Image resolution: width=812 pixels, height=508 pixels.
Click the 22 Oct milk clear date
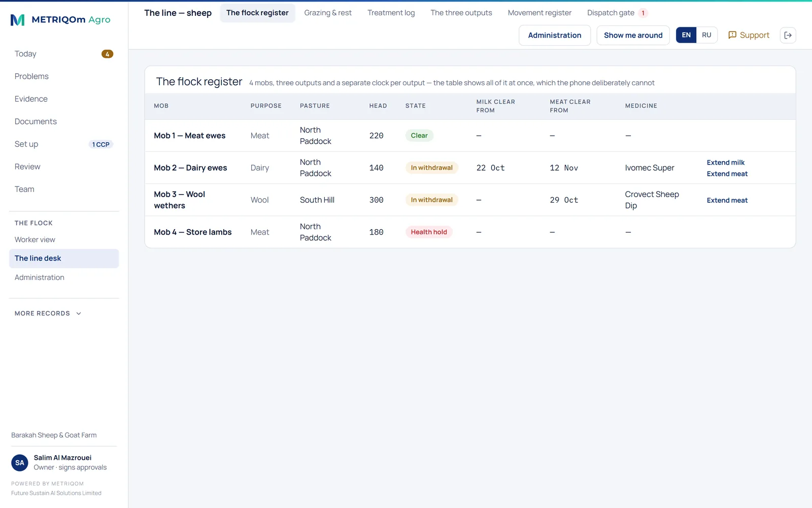pos(490,168)
